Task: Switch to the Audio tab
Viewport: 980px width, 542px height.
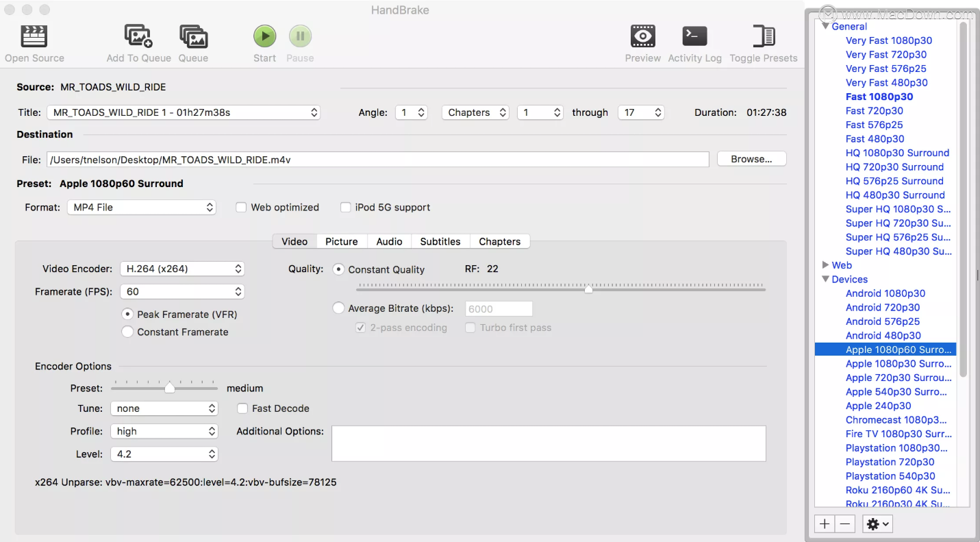Action: point(389,241)
